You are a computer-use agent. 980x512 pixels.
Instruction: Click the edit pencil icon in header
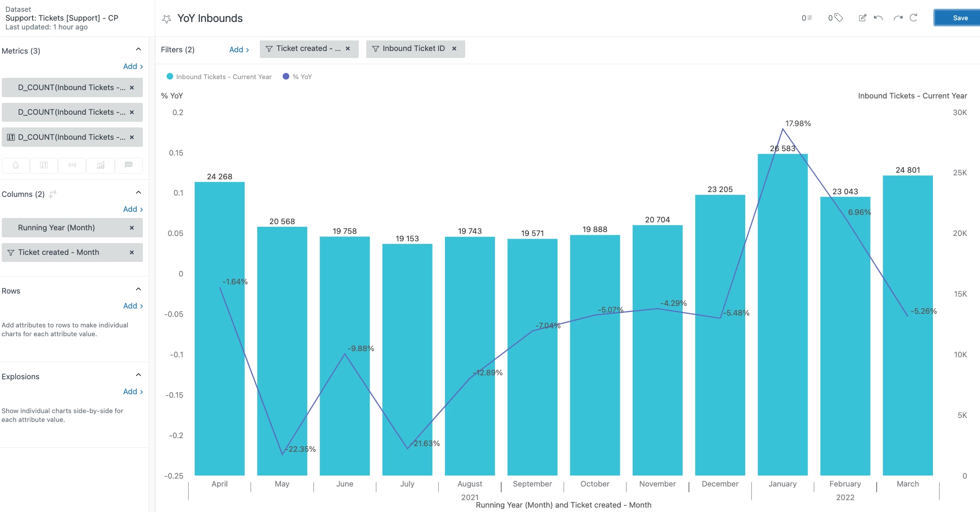coord(862,18)
